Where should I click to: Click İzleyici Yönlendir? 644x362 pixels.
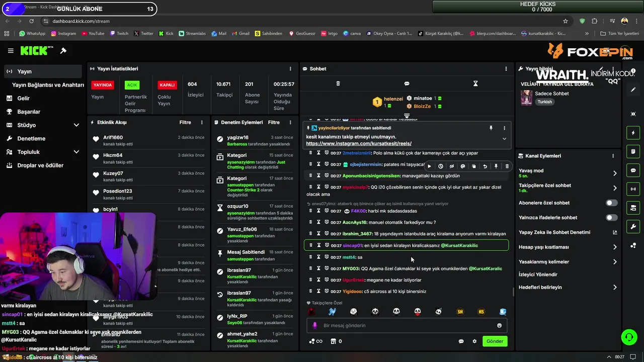tap(538, 275)
